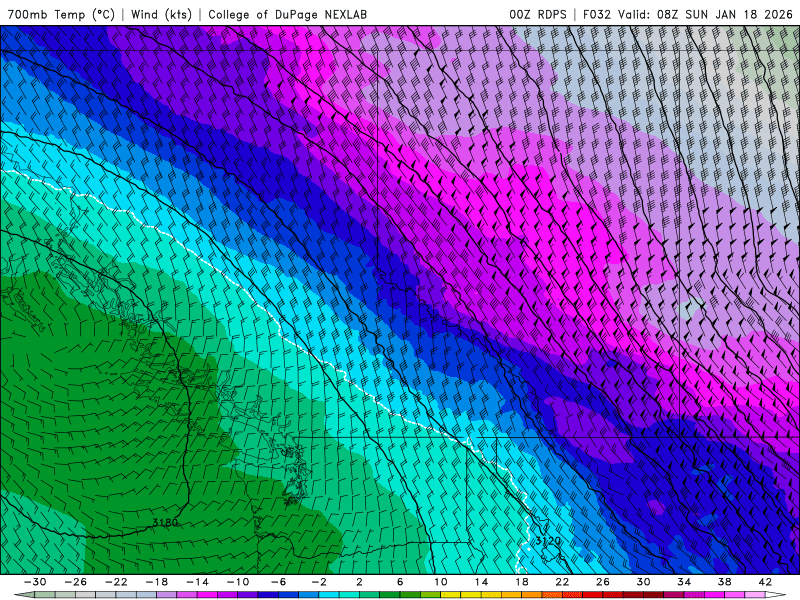Click the "-2" colorbar tick label

319,582
